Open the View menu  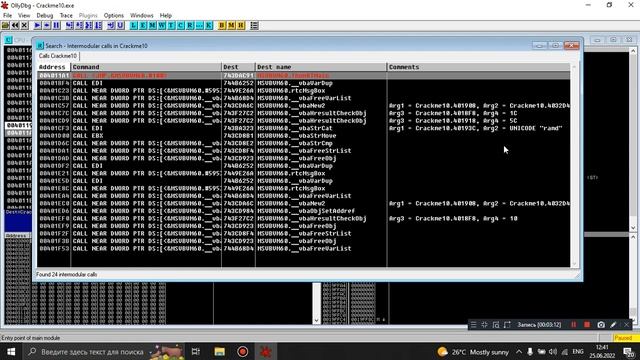(x=24, y=15)
